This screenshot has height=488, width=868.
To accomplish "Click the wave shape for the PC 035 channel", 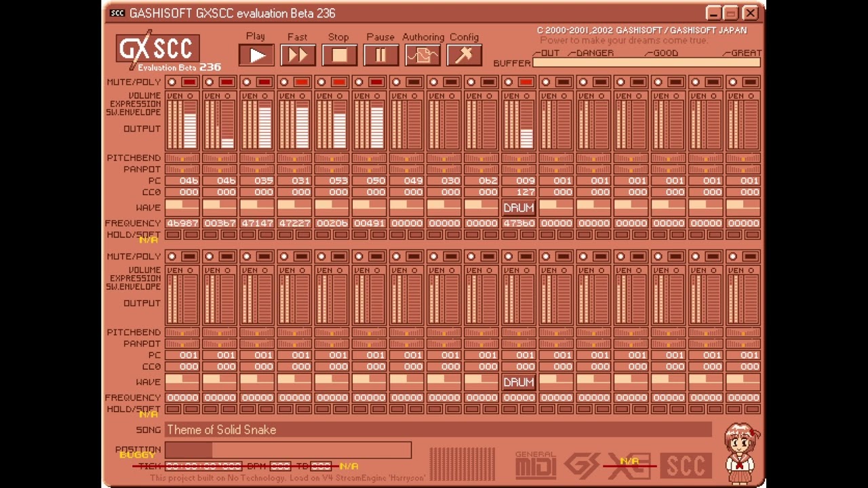I will pos(257,207).
